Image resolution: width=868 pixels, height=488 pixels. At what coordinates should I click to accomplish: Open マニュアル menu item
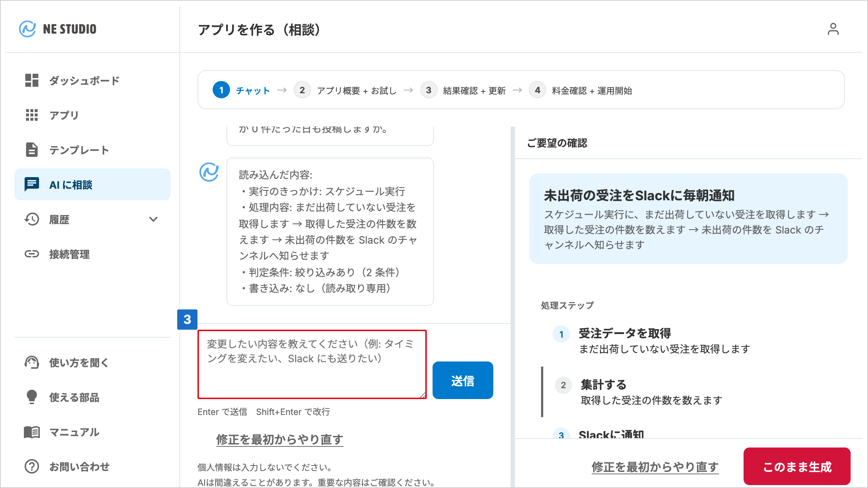pyautogui.click(x=93, y=432)
